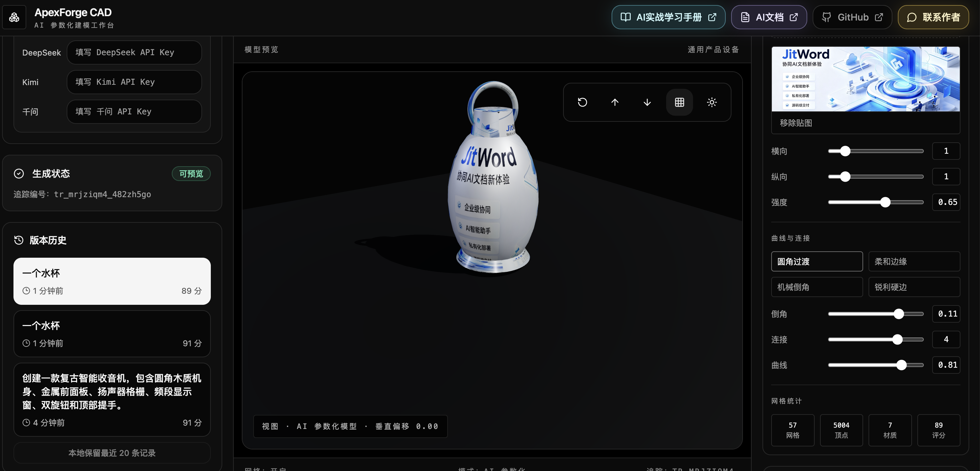Click the 5004 顶点 statistics card
This screenshot has height=471, width=980.
pos(842,430)
